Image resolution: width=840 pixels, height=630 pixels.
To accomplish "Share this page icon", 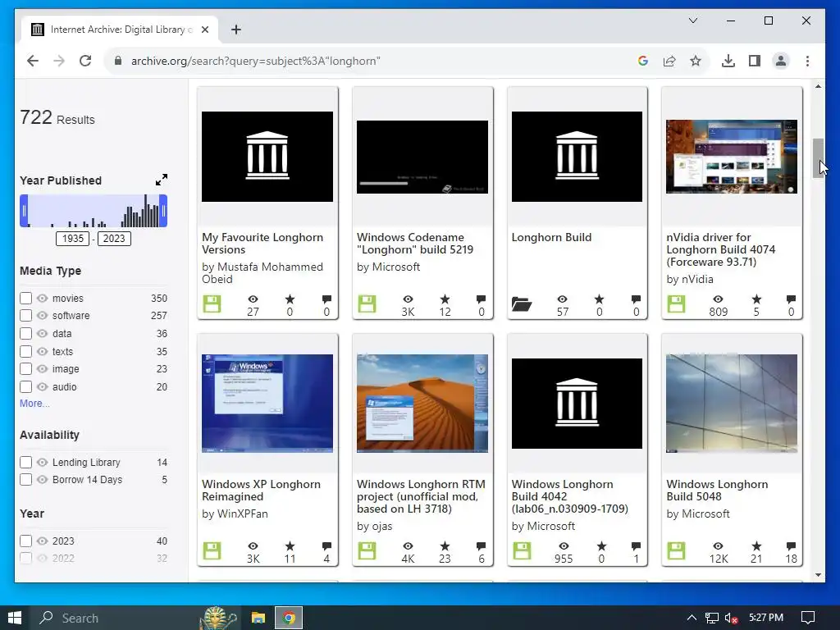I will (x=669, y=61).
